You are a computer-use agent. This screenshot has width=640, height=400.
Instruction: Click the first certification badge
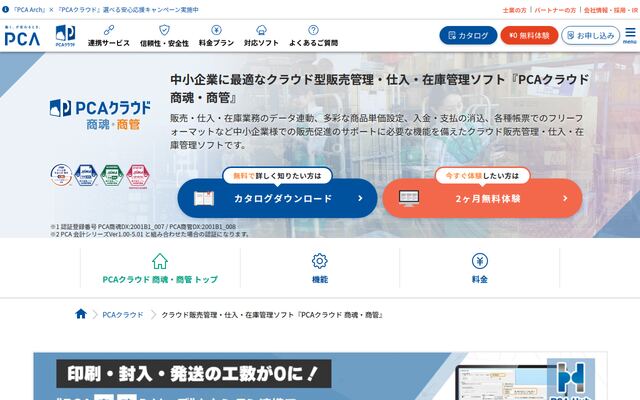point(61,175)
